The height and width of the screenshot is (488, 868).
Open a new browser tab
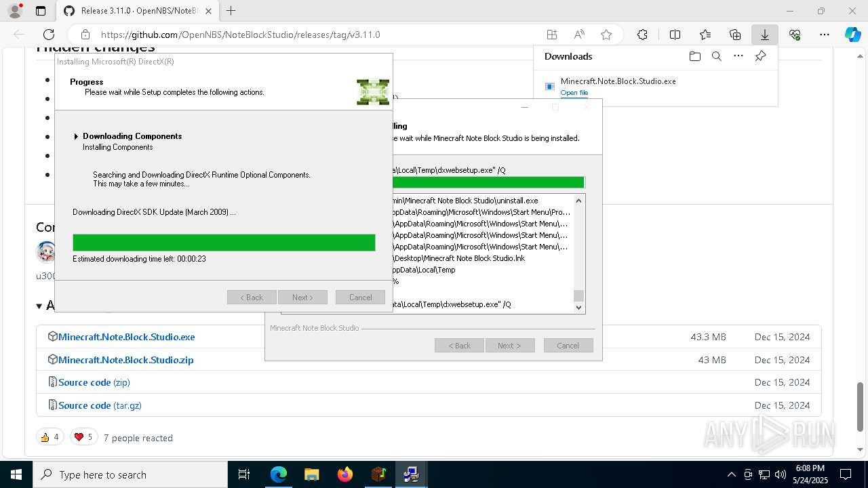[231, 11]
